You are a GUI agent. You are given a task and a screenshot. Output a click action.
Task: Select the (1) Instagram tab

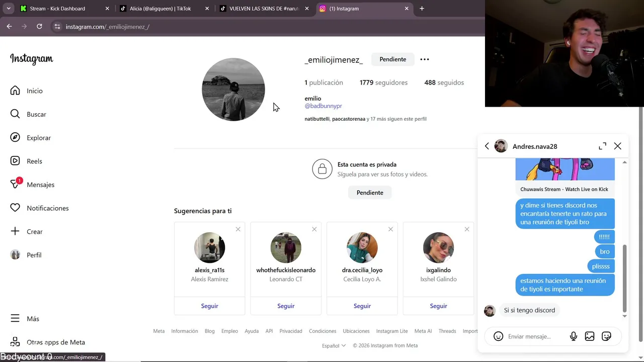(x=364, y=9)
